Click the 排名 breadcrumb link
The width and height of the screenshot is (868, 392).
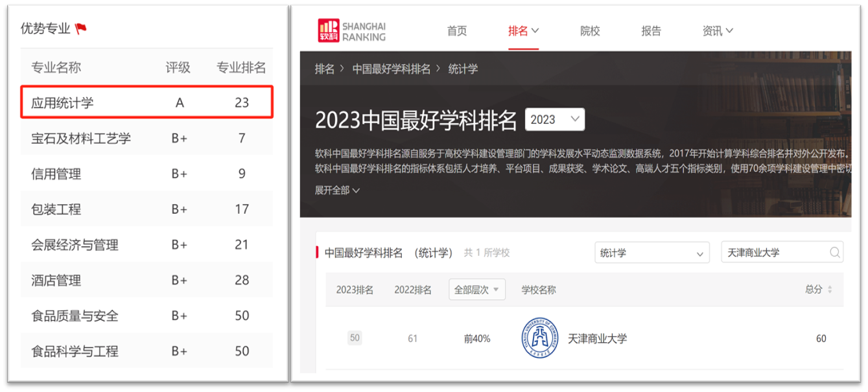(x=324, y=69)
